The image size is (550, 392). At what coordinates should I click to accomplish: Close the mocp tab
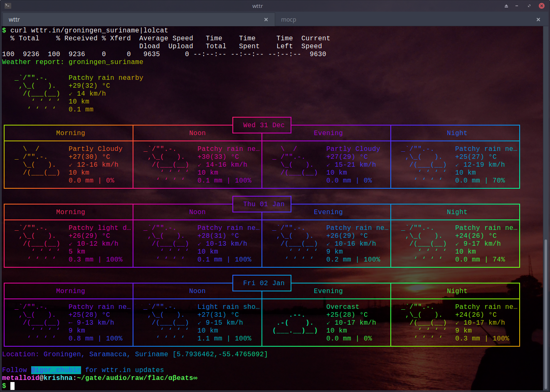[x=538, y=20]
